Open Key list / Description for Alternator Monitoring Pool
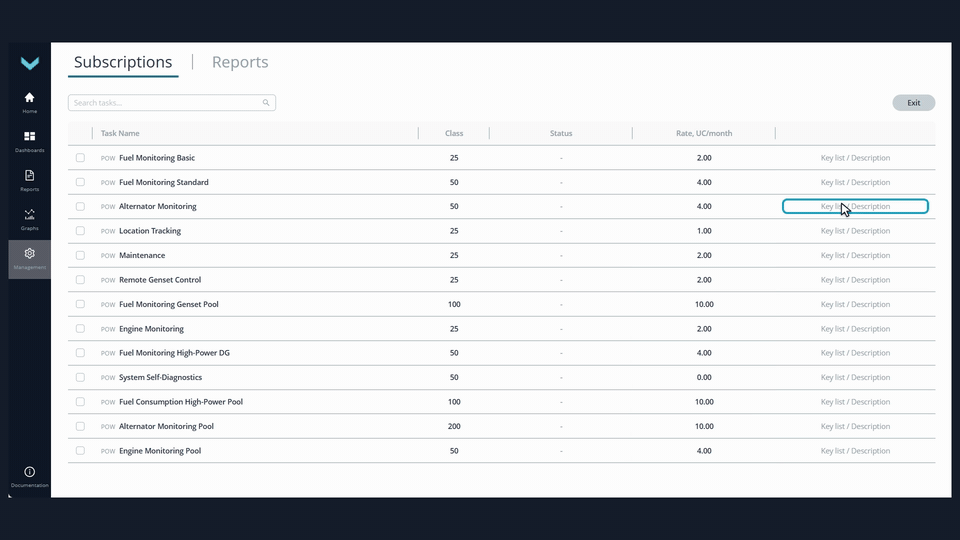 coord(855,426)
